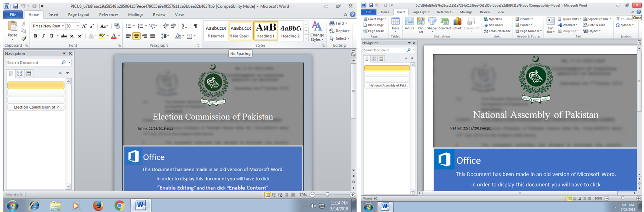Open the Times New Roman font name dropdown

coord(63,26)
